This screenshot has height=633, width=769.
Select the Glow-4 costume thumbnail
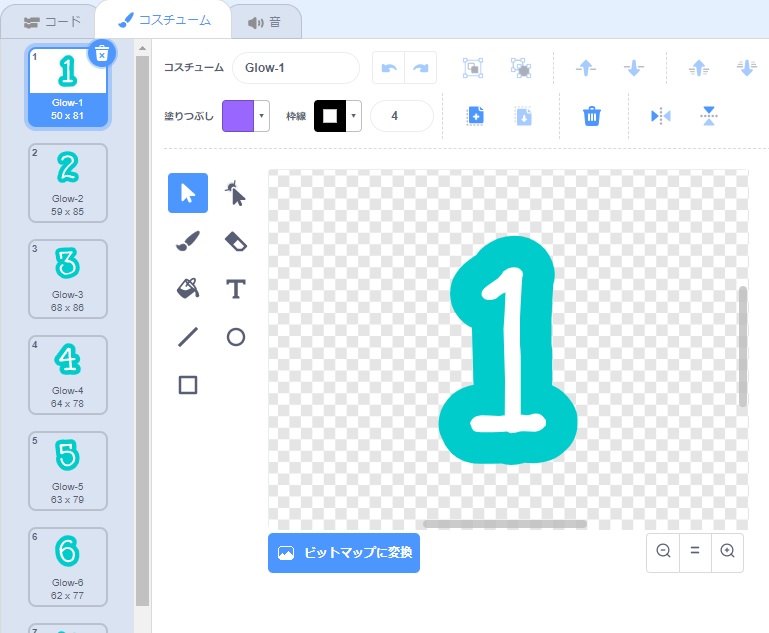point(68,375)
